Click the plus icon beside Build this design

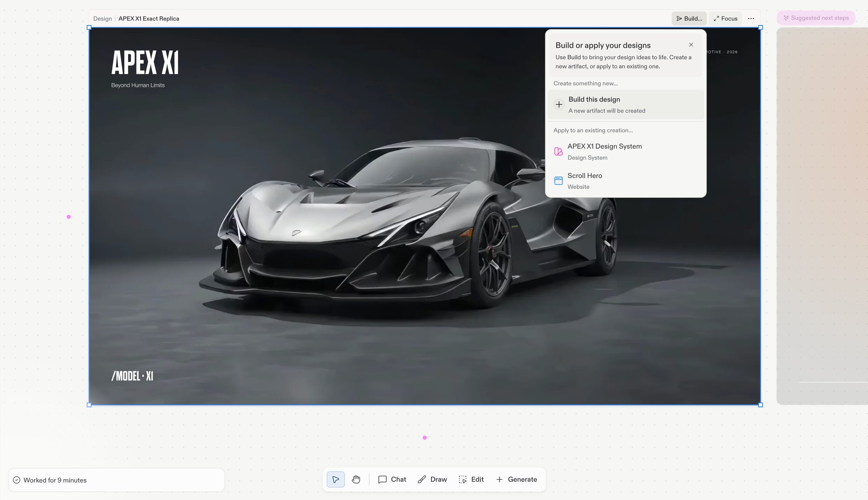[x=559, y=105]
